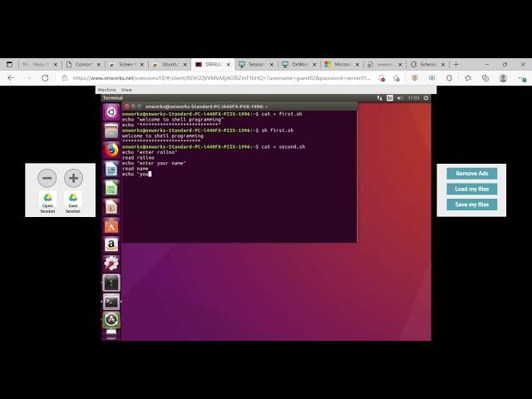This screenshot has width=532, height=399.
Task: Open the Files manager in dock
Action: click(x=111, y=131)
